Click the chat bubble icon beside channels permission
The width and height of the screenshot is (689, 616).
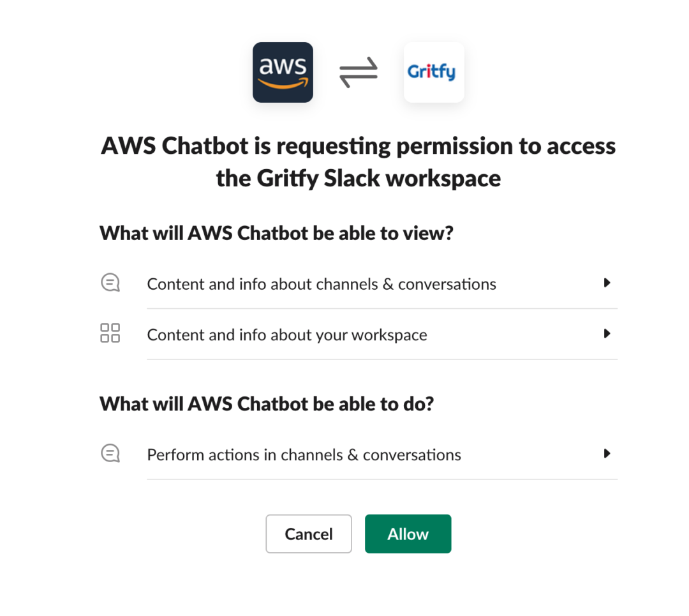pos(110,282)
